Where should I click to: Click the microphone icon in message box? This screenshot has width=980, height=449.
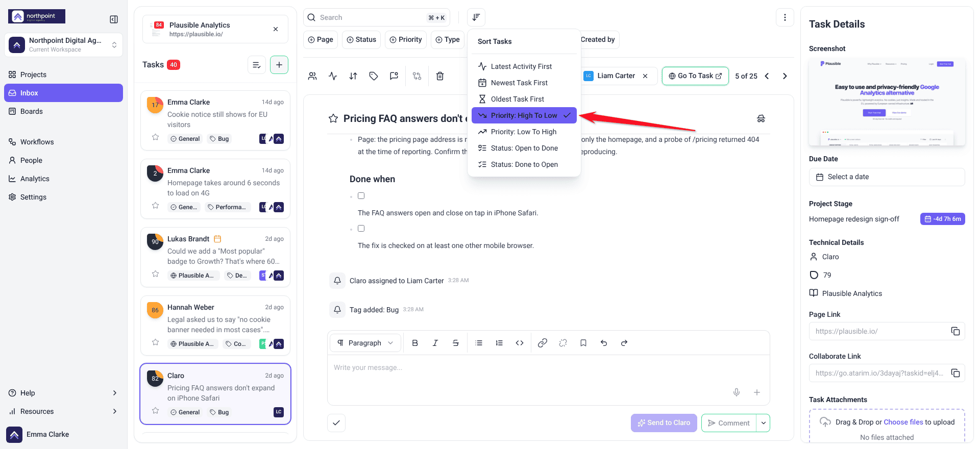pos(737,392)
